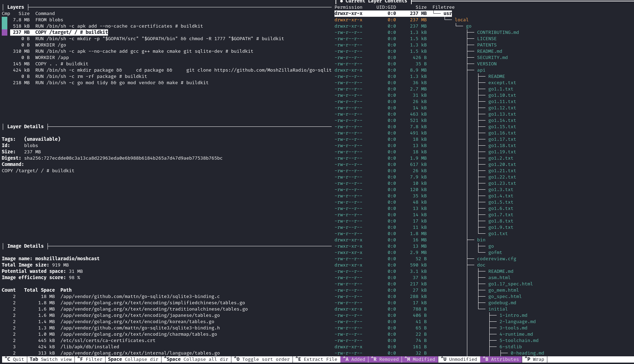Toggle the Added files filter
Image resolution: width=634 pixels, height=364 pixels.
coord(354,359)
